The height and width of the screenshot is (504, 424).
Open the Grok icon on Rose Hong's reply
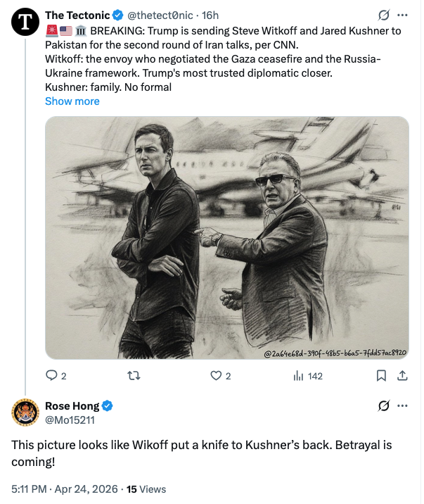click(x=384, y=406)
